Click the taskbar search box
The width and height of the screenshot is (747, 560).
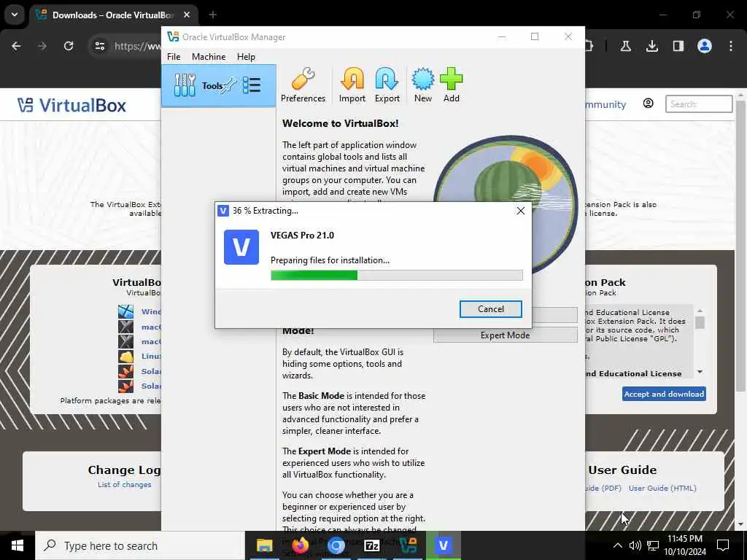click(x=140, y=545)
